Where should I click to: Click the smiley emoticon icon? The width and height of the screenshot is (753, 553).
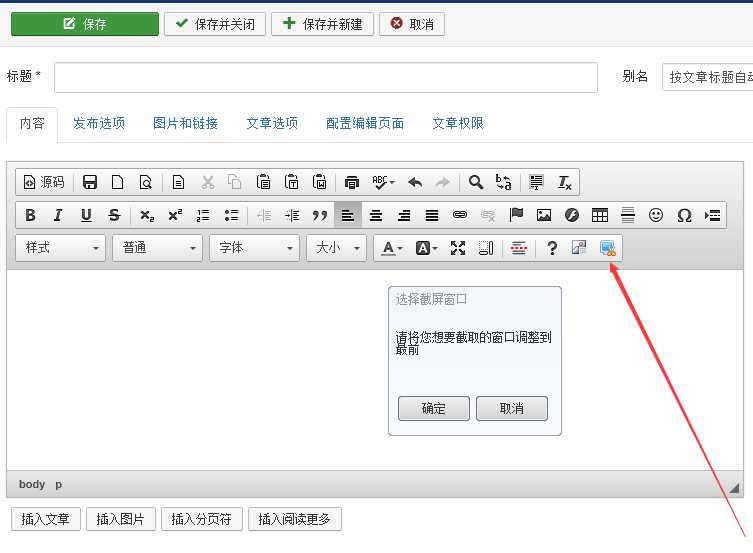[656, 215]
